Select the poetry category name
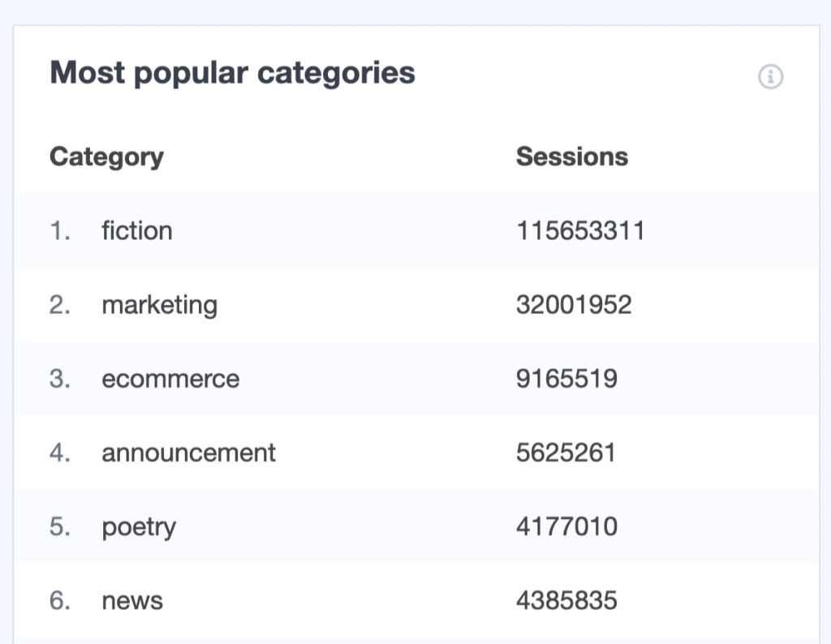 click(x=138, y=527)
